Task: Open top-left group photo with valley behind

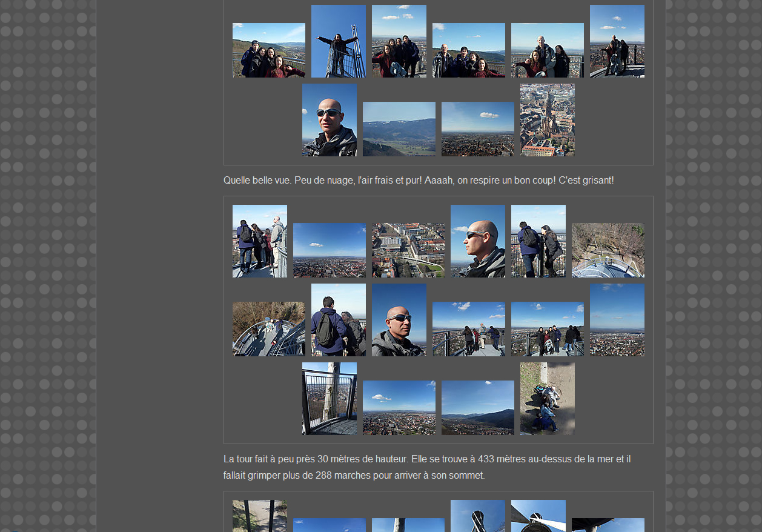Action: (268, 50)
